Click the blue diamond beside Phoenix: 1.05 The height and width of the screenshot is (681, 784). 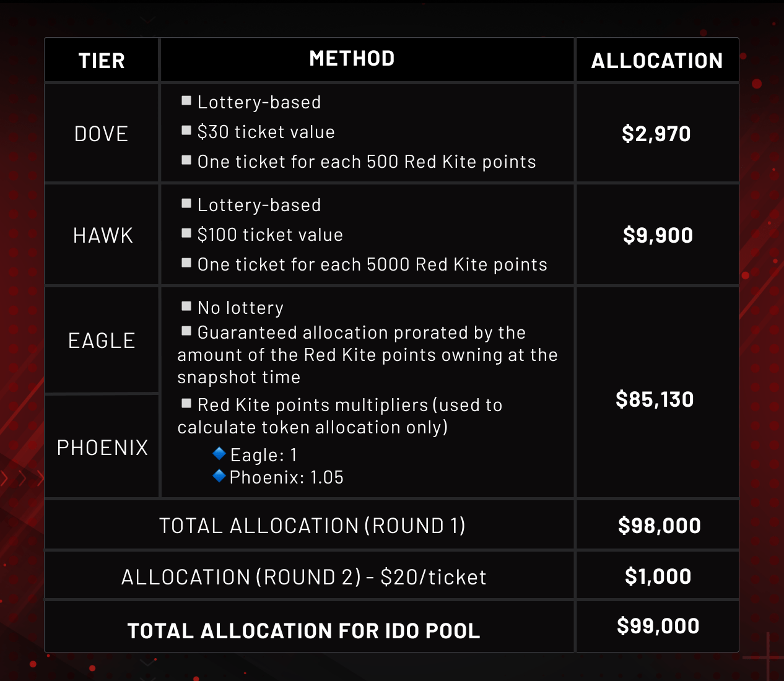[219, 475]
